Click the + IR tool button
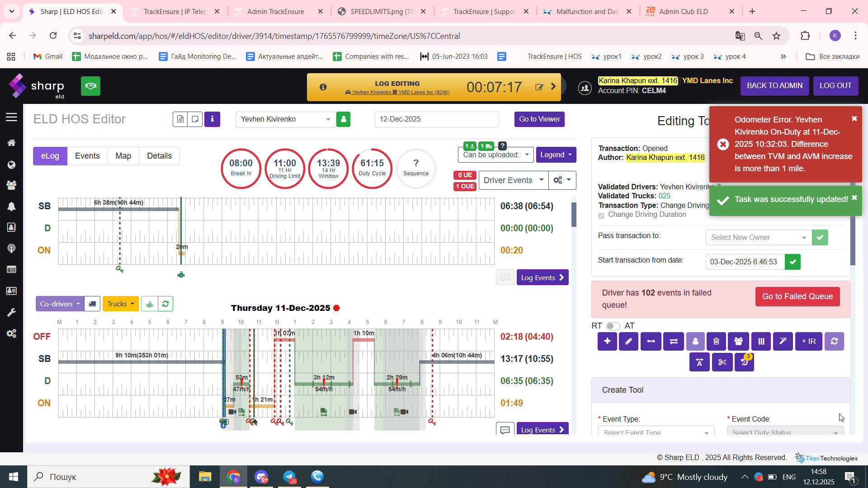Screen dimensions: 868x488 (808, 342)
